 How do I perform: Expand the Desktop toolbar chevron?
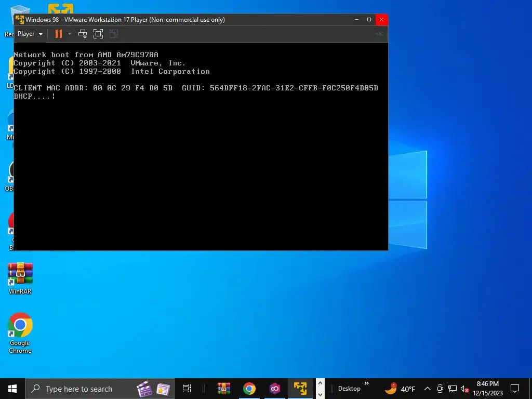367,383
